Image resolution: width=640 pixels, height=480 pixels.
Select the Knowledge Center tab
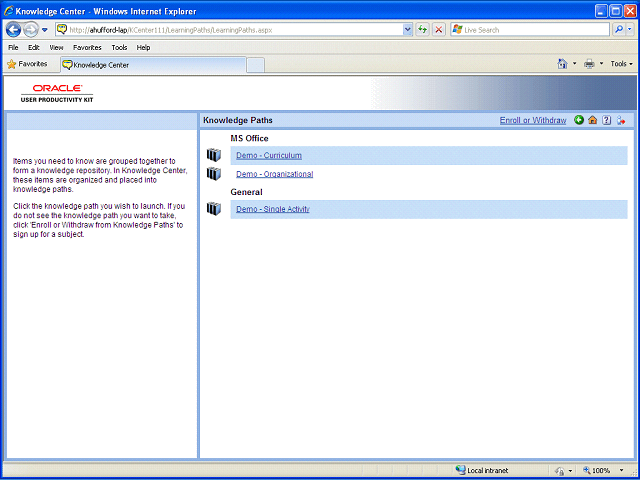(x=153, y=65)
